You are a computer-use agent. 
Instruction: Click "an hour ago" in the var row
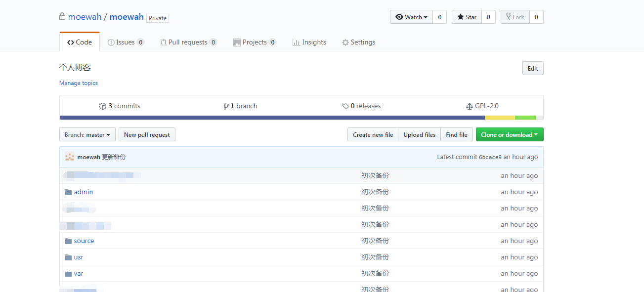coord(519,273)
